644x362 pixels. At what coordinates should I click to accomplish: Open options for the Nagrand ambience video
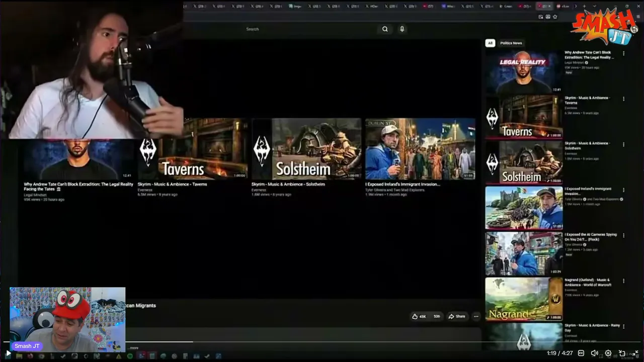[x=624, y=281]
